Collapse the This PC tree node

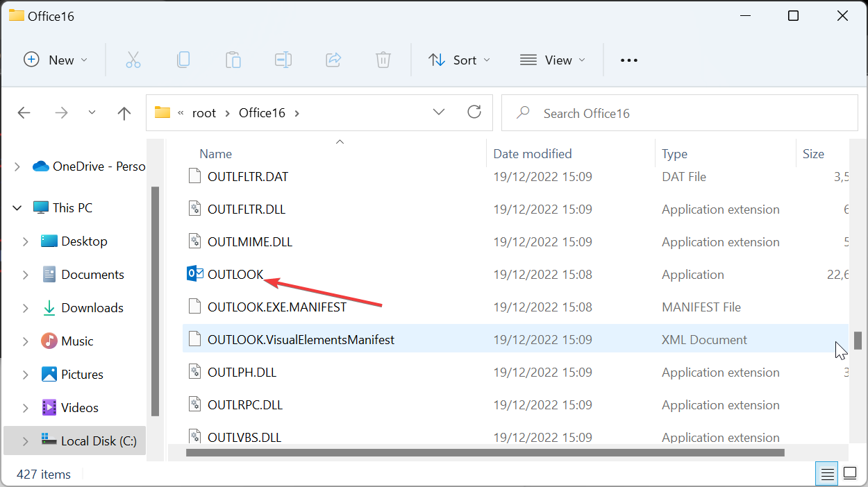pyautogui.click(x=17, y=208)
